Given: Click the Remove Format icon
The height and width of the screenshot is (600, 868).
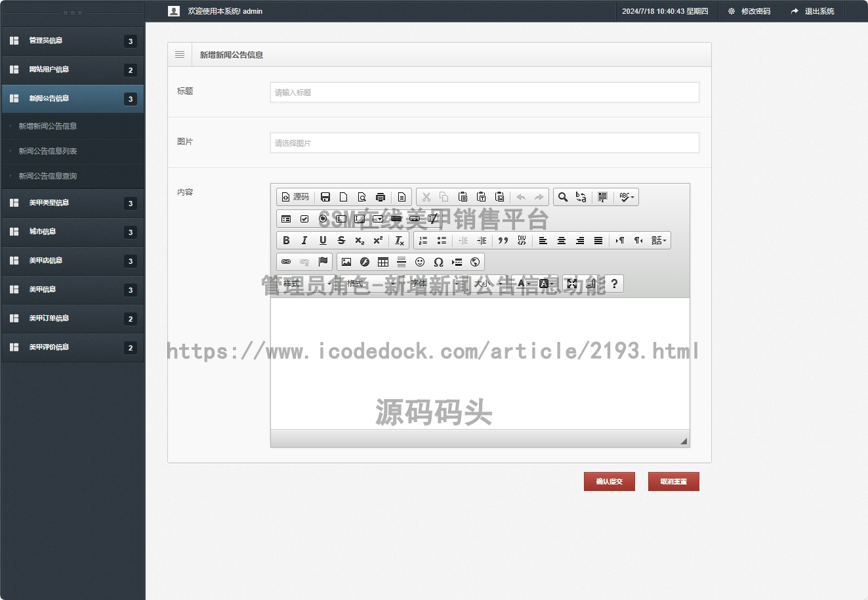Looking at the screenshot, I should 400,240.
